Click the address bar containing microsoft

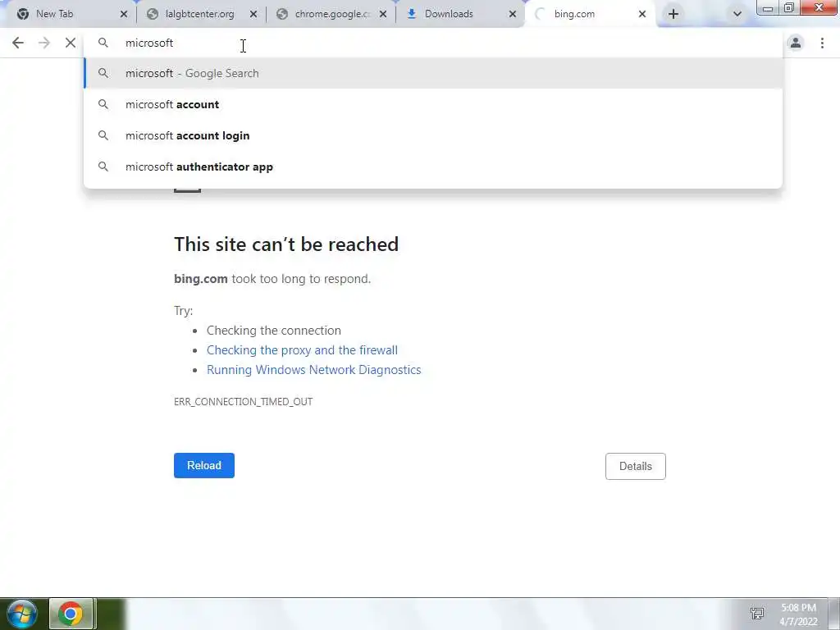tap(433, 43)
